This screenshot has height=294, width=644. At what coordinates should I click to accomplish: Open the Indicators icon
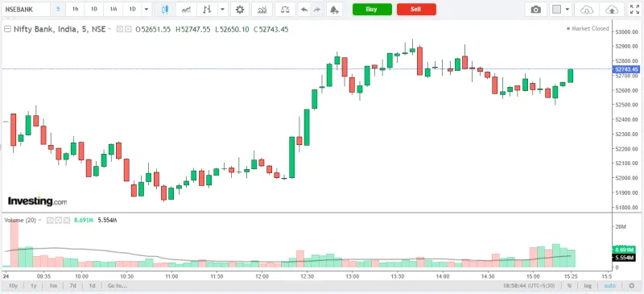click(262, 9)
